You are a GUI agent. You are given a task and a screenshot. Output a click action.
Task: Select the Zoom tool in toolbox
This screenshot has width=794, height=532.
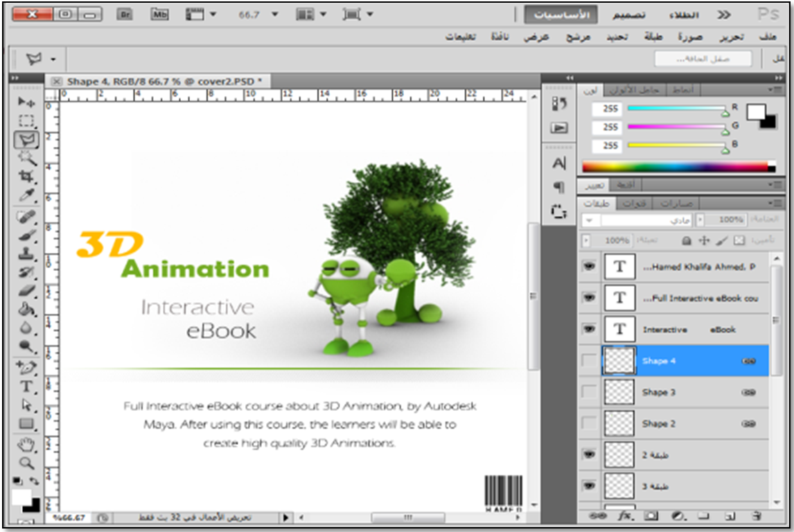click(26, 463)
